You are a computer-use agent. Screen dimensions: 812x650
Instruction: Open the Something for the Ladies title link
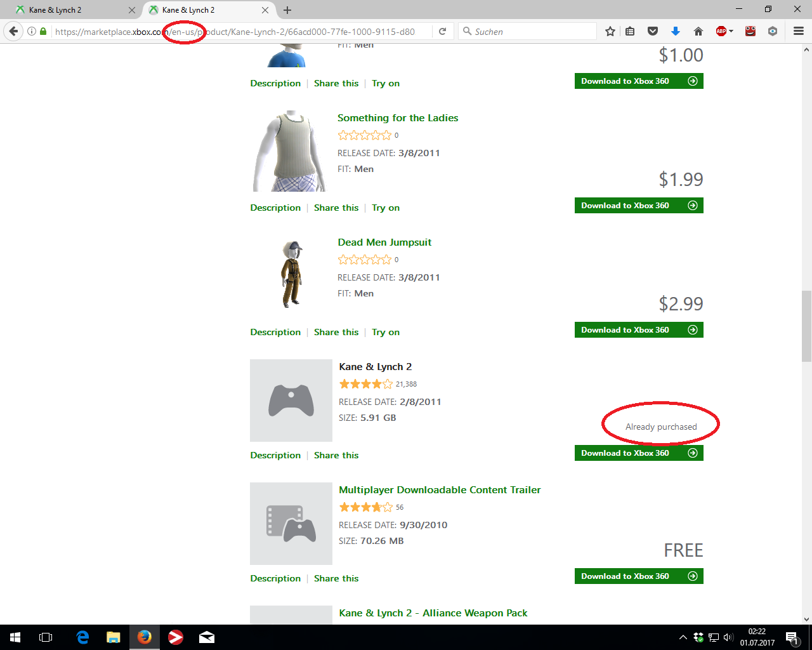pyautogui.click(x=398, y=118)
